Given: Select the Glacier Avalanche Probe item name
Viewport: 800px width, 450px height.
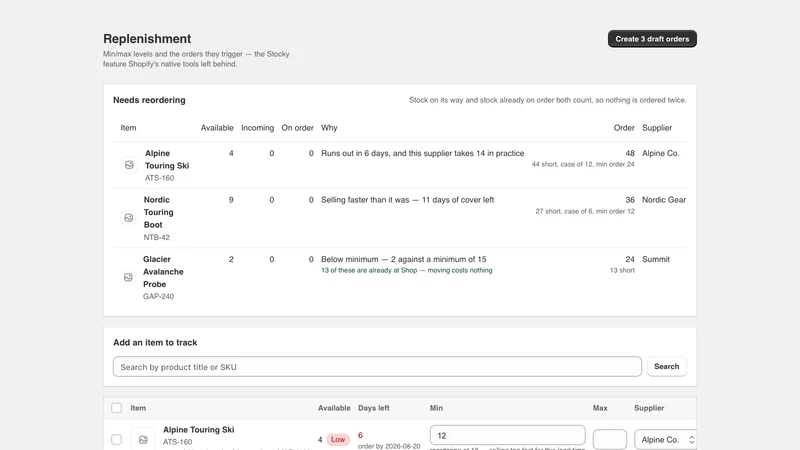Looking at the screenshot, I should (x=163, y=271).
